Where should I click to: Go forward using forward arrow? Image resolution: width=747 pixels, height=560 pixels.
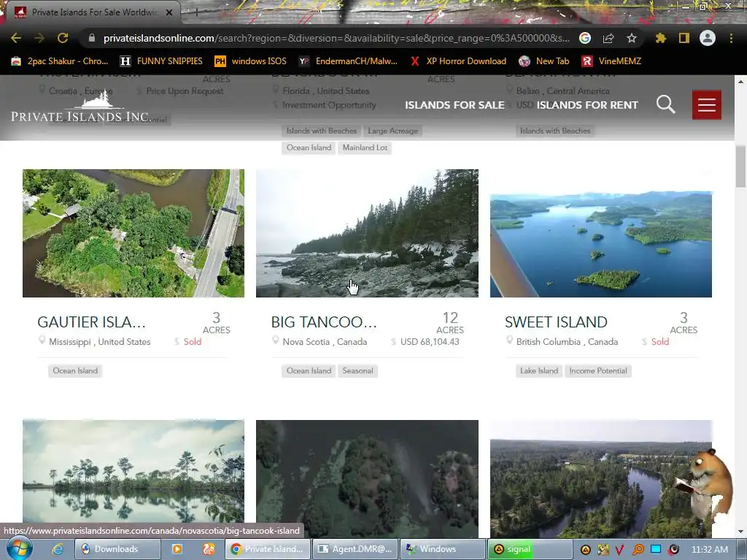pos(39,38)
